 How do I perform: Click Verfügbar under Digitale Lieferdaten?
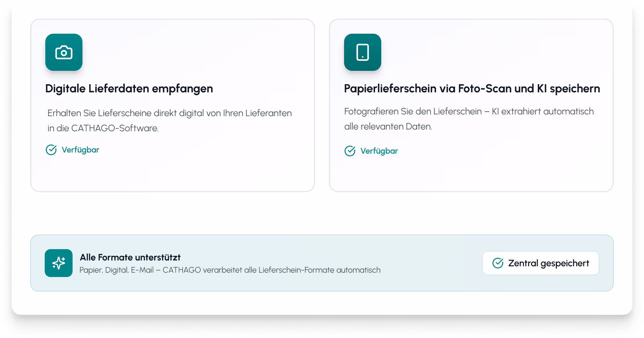[x=80, y=150]
